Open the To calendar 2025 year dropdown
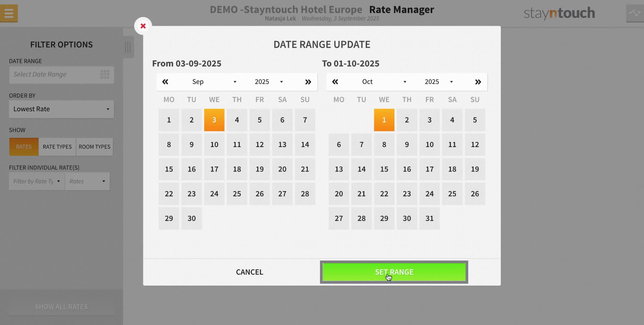 [x=439, y=82]
